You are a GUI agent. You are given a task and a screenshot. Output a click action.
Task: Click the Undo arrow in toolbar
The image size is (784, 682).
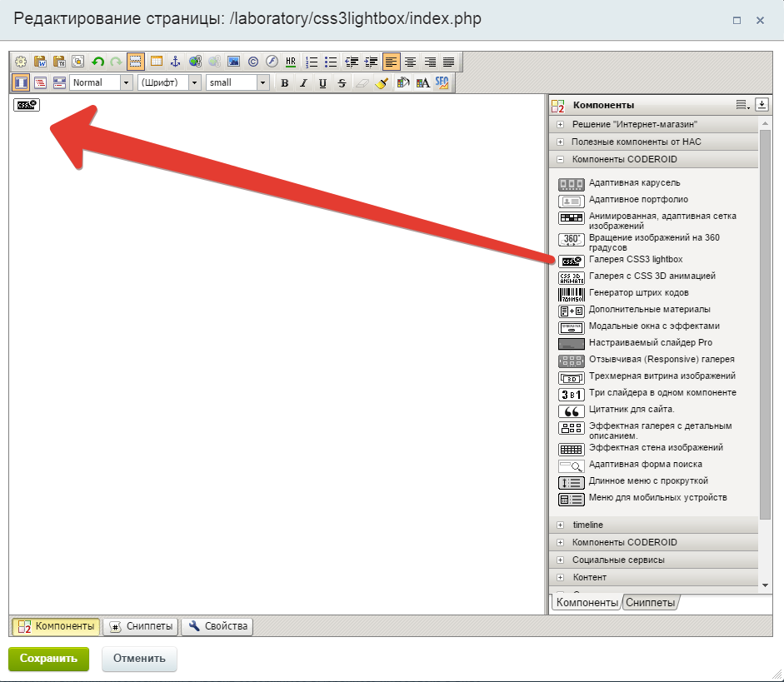98,62
